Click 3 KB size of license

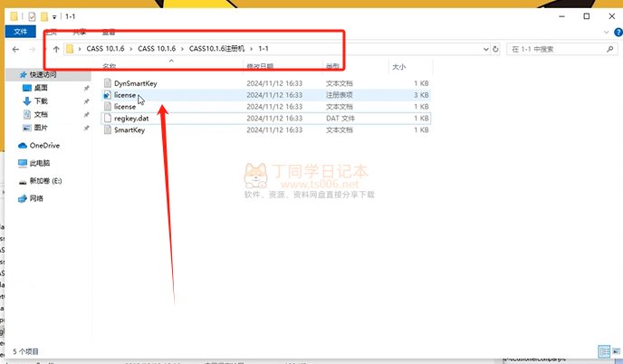[x=421, y=95]
